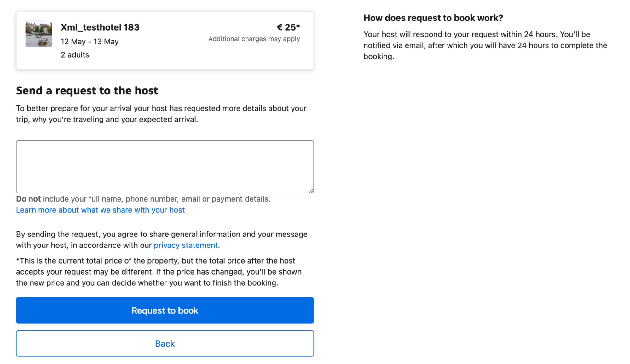Open Learn more about what we share link
The image size is (630, 364).
100,210
